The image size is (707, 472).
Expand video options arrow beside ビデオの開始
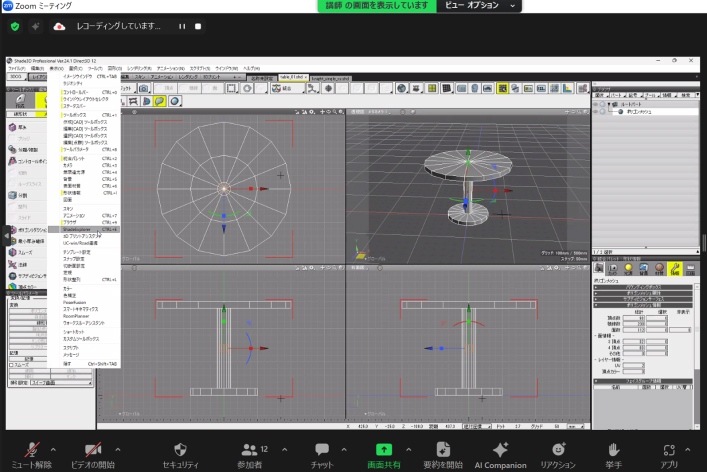(x=118, y=449)
